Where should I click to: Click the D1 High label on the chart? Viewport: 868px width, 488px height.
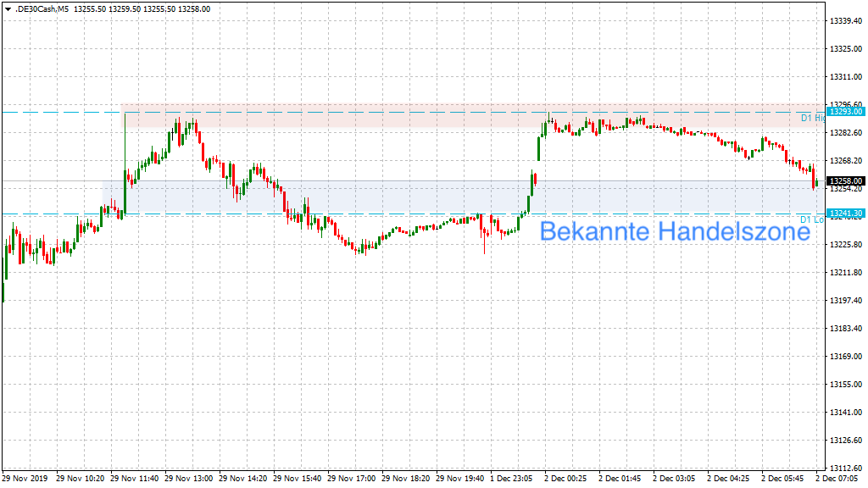811,119
